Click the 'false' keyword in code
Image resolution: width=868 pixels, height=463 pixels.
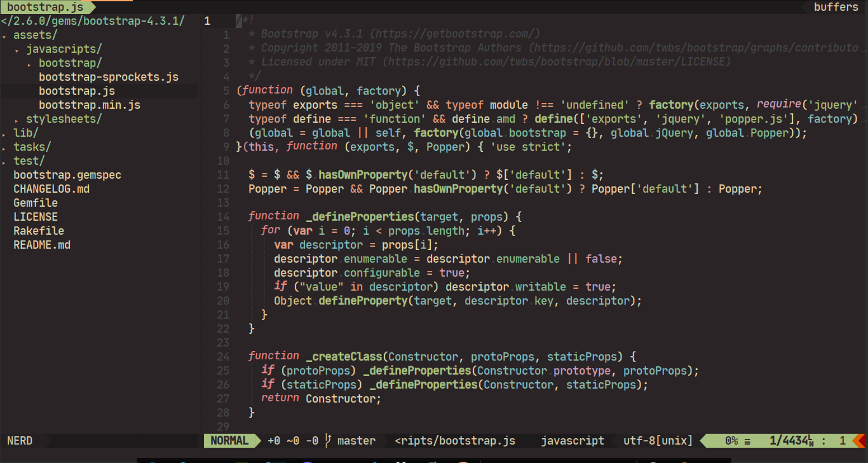pyautogui.click(x=601, y=259)
